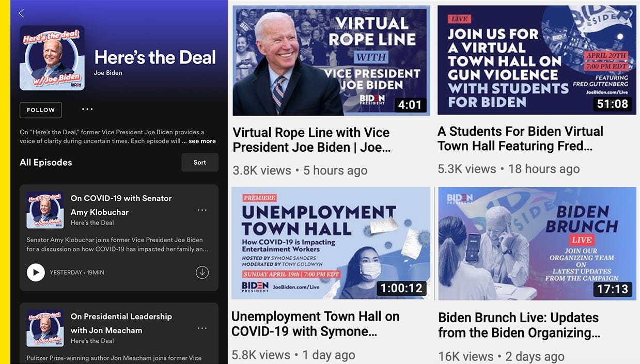Screen dimensions: 640x364
Task: Click the 3.8K views • 5 hours ago text
Action: point(300,170)
